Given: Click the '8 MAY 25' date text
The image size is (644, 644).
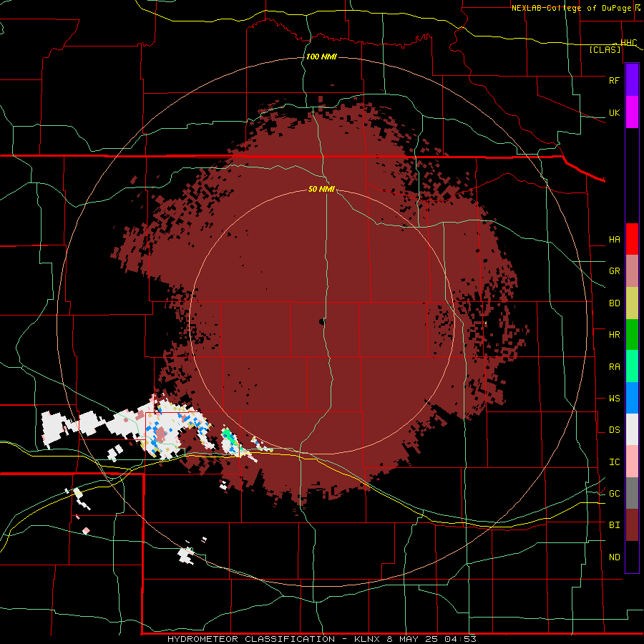Looking at the screenshot, I should point(414,639).
